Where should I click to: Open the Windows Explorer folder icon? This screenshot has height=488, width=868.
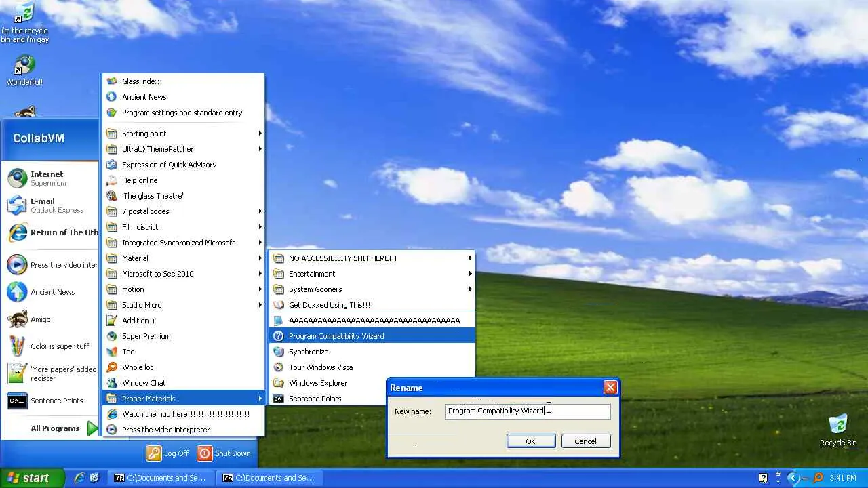pyautogui.click(x=278, y=383)
